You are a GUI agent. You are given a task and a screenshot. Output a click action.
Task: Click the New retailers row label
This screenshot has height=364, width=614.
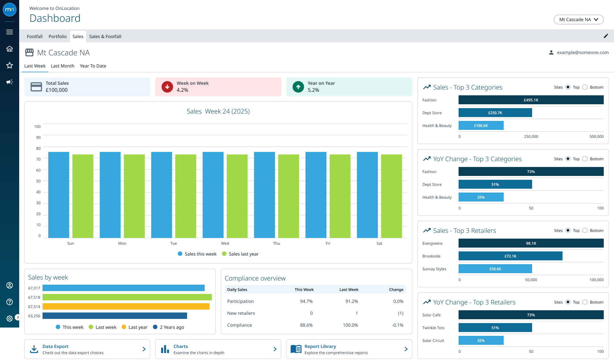coord(241,313)
